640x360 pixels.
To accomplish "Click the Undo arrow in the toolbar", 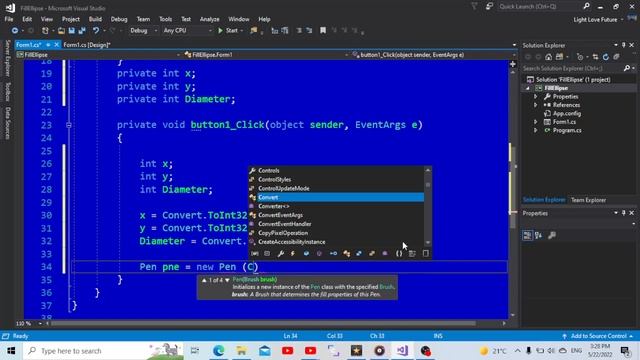I will pyautogui.click(x=96, y=31).
